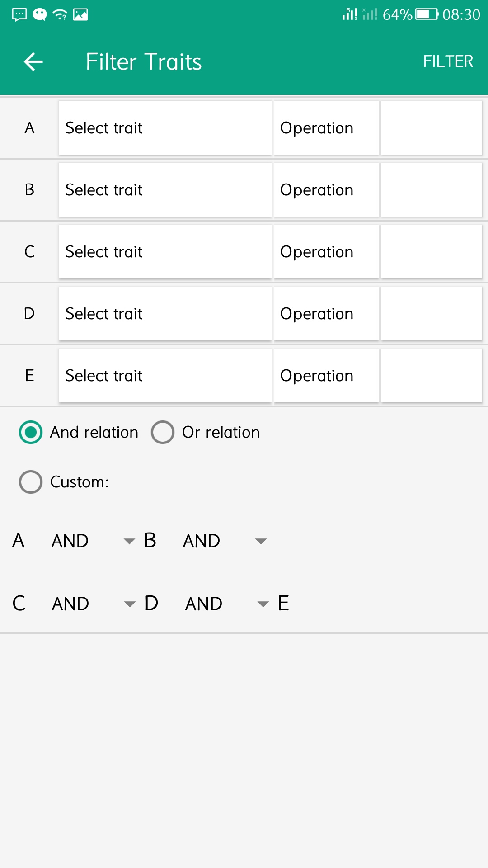488x868 pixels.
Task: Select the And relation radio button
Action: (31, 432)
